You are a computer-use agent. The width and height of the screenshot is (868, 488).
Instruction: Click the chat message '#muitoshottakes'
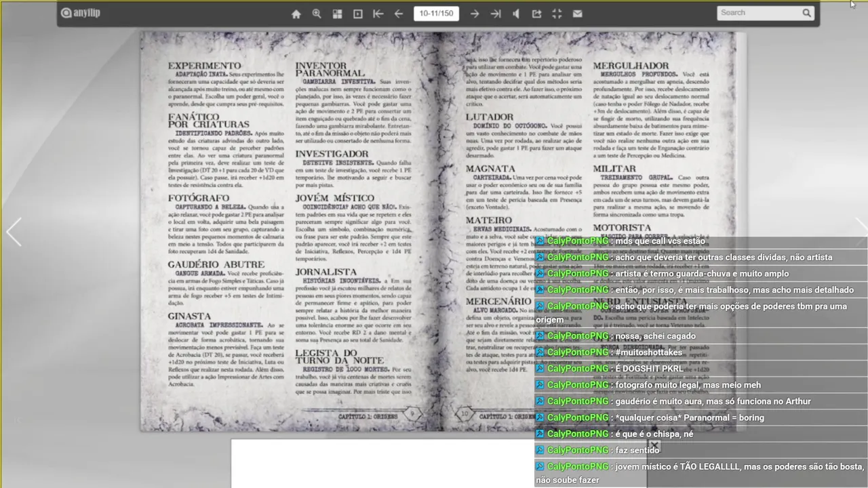coord(649,352)
